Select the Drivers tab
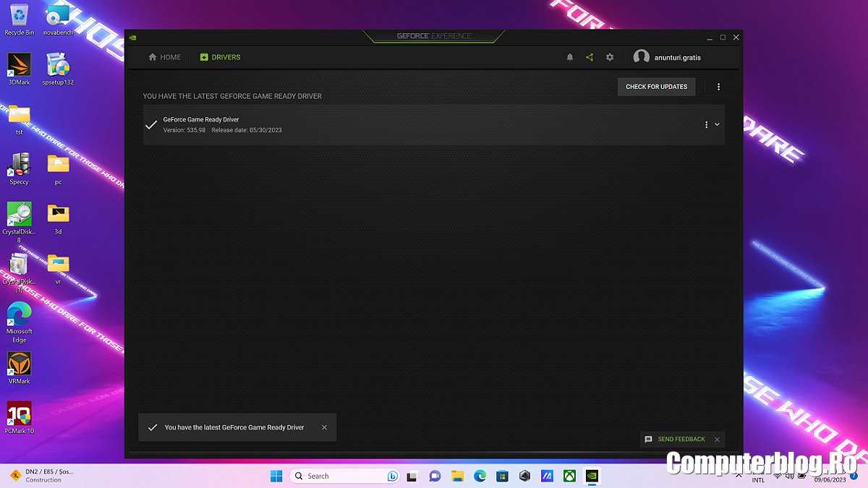The image size is (868, 488). coord(220,57)
